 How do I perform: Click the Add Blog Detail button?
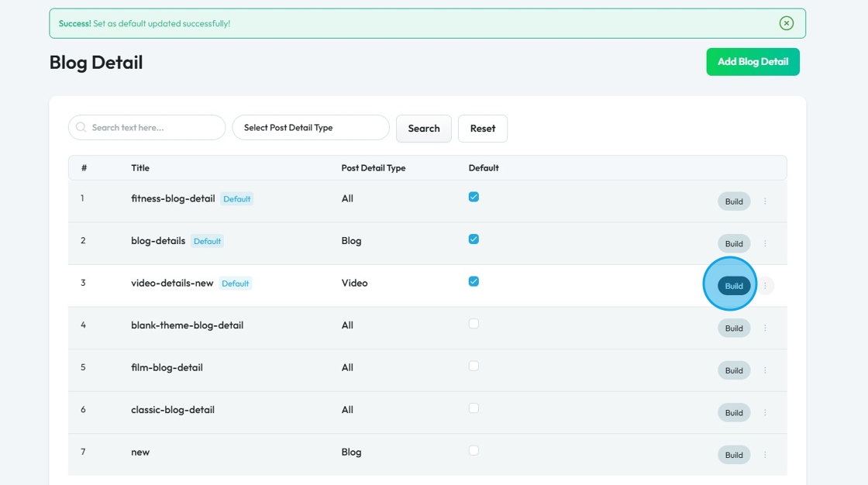coord(753,62)
